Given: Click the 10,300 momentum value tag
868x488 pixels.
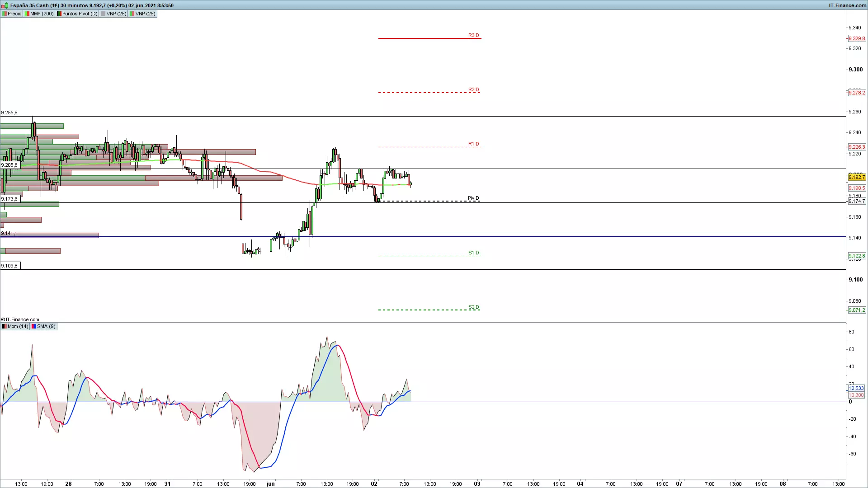Looking at the screenshot, I should click(x=856, y=395).
